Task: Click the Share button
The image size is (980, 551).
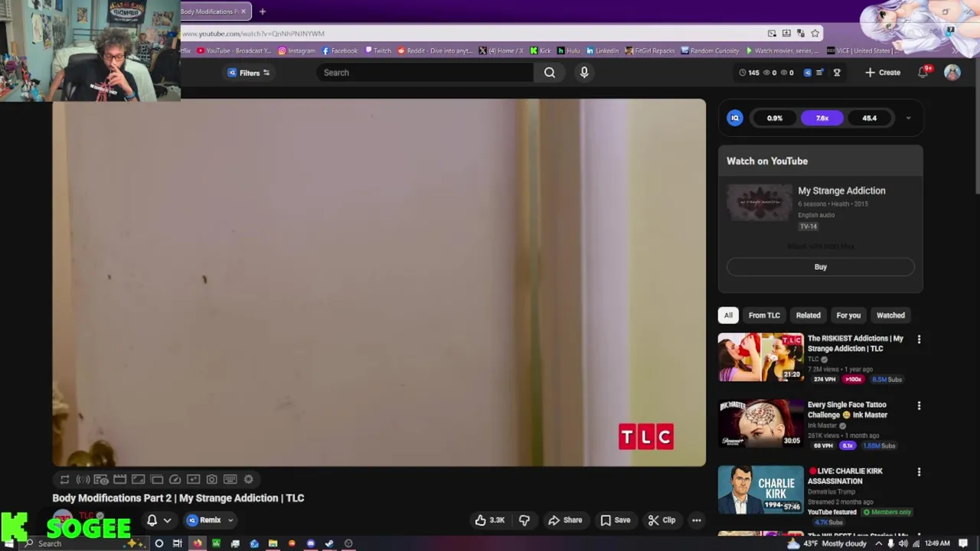Action: (x=565, y=520)
